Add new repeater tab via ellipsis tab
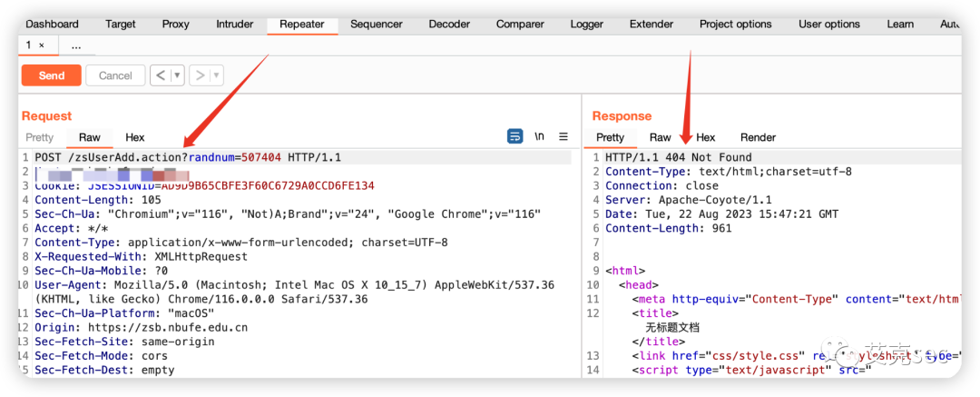The width and height of the screenshot is (980, 397). tap(76, 45)
